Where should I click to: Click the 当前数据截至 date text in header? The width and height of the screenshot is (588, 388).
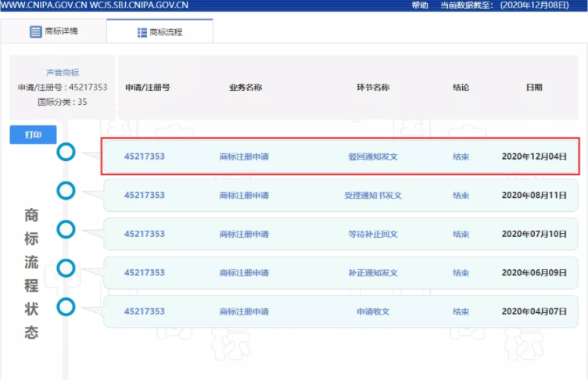point(504,5)
